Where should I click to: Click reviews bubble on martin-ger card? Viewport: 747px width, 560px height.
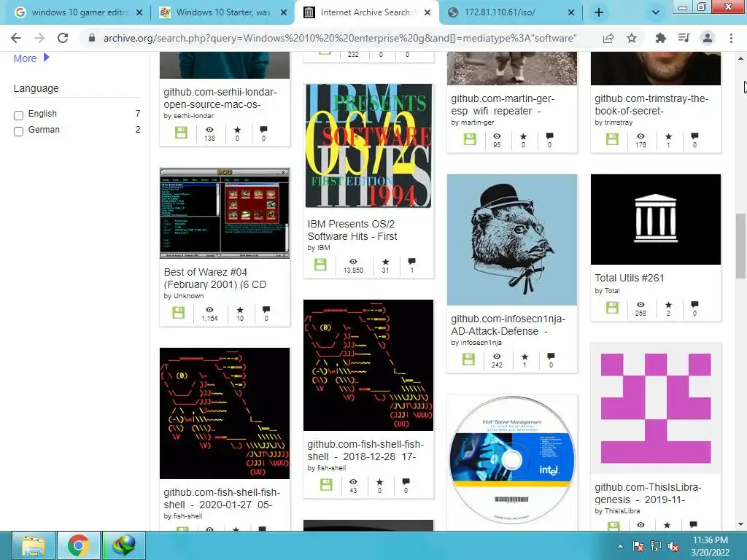pyautogui.click(x=550, y=136)
